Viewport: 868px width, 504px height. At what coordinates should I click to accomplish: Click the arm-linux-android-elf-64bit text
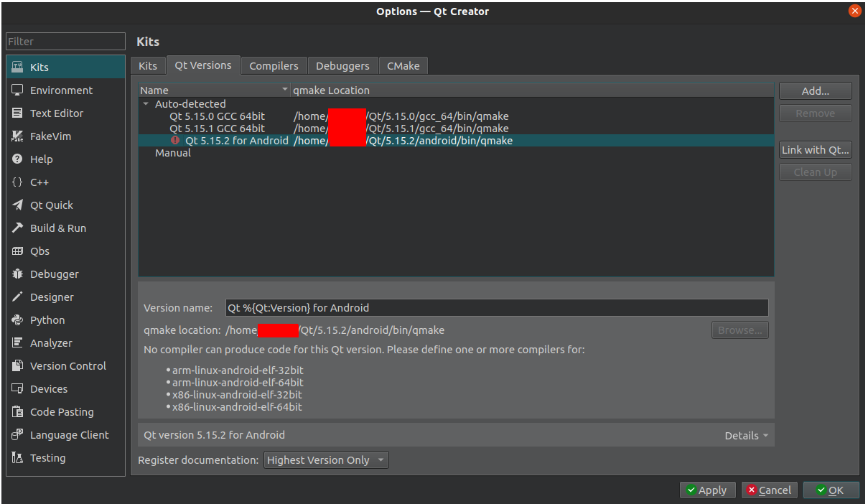tap(238, 383)
